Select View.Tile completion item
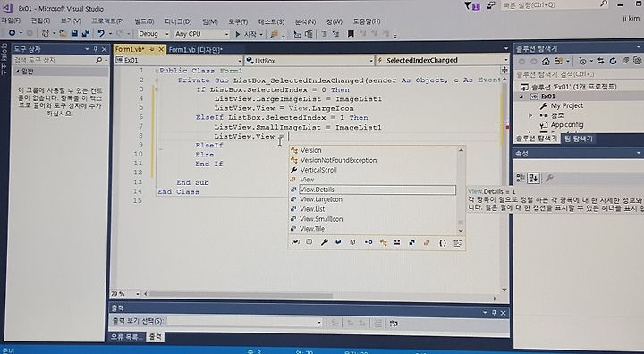 (312, 229)
